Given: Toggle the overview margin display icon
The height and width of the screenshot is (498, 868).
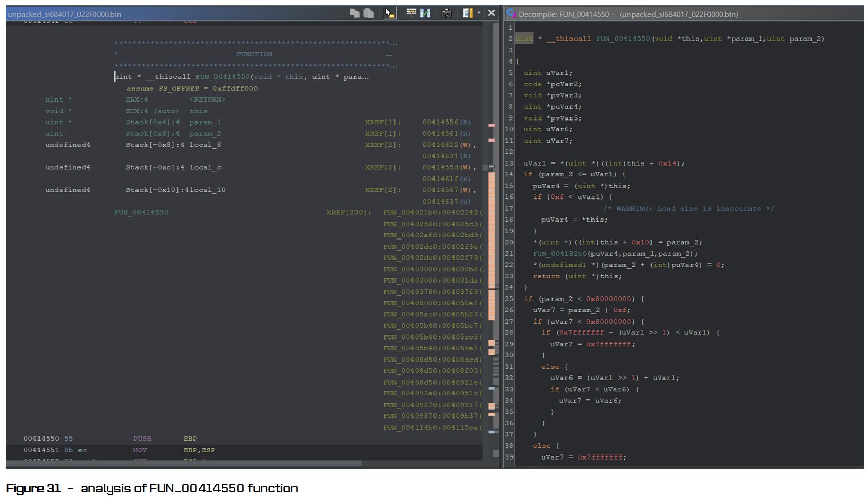Looking at the screenshot, I should [x=467, y=13].
